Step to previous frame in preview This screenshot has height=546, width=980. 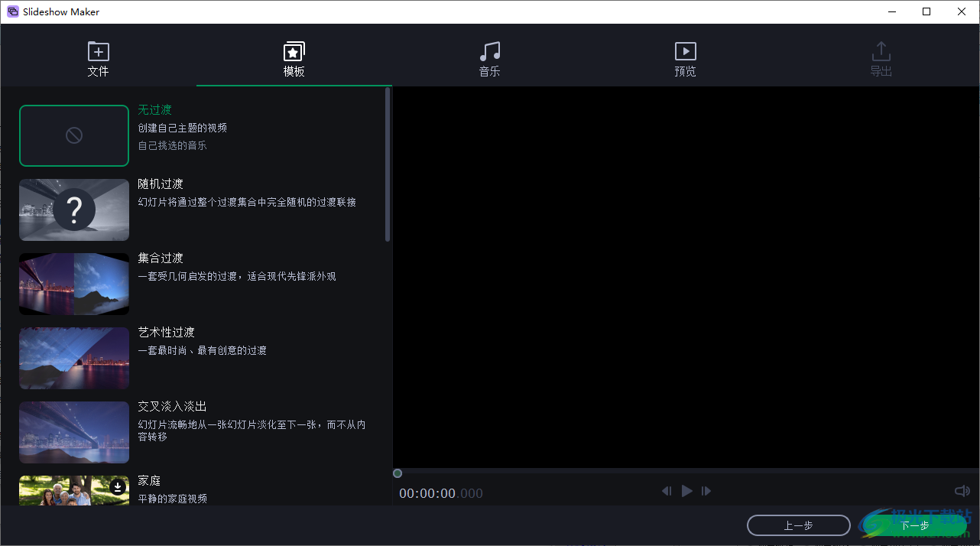click(667, 491)
